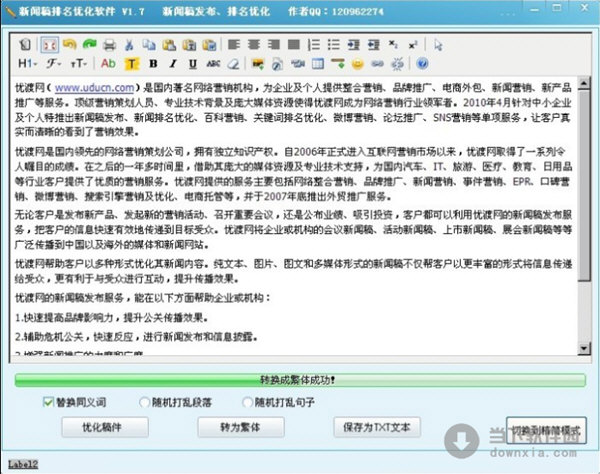The width and height of the screenshot is (600, 474).
Task: Insert bulleted list
Action: point(334,45)
